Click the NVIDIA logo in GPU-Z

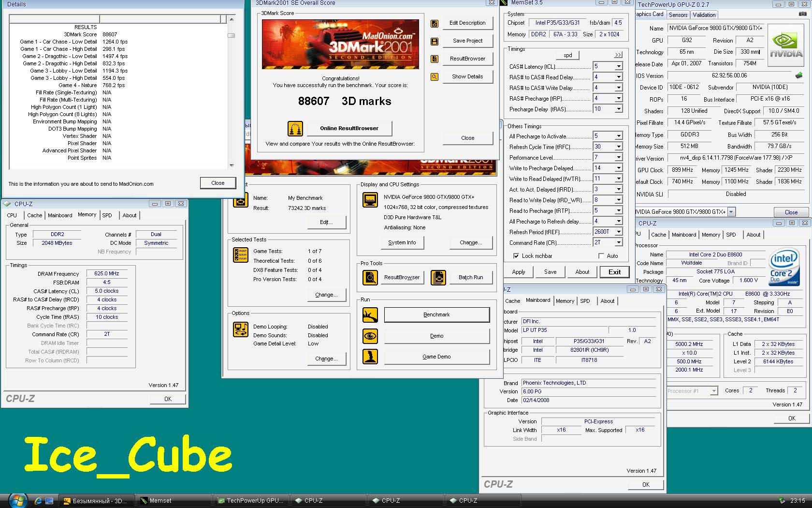785,45
